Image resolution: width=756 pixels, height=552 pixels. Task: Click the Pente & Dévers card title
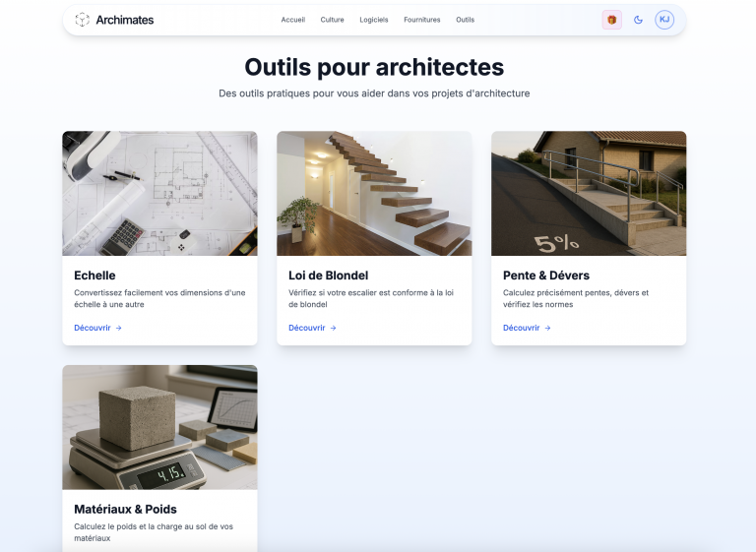(x=546, y=276)
